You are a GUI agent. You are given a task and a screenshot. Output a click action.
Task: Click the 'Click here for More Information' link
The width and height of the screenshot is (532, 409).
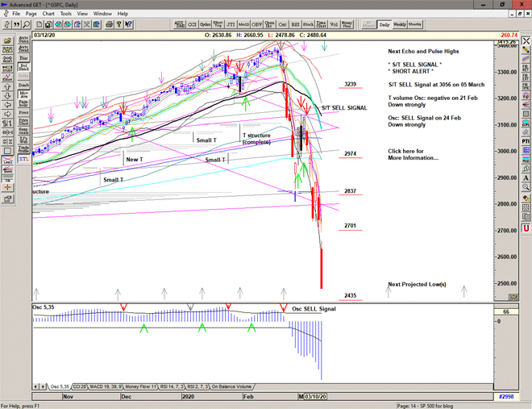click(x=413, y=154)
